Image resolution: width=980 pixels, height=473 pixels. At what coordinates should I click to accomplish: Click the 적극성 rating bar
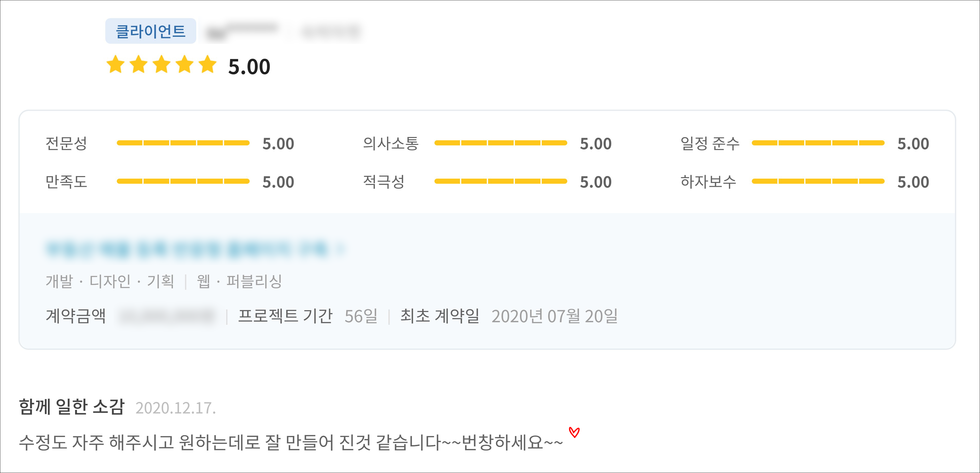[500, 181]
